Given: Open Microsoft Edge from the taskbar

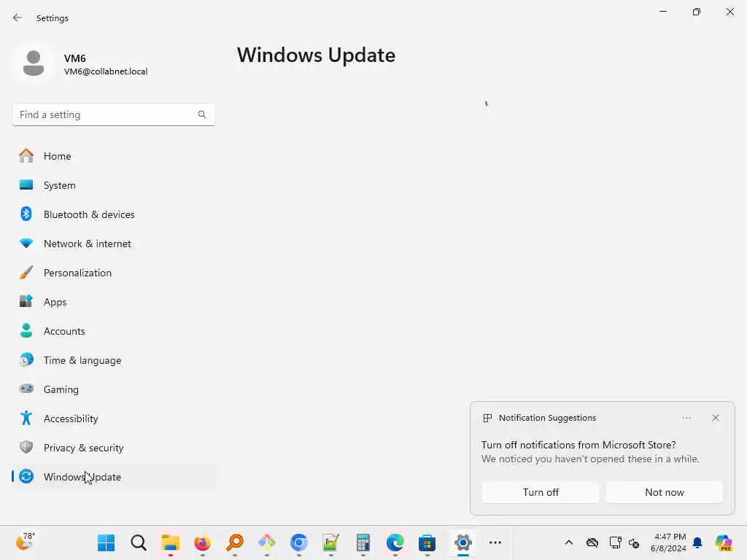Looking at the screenshot, I should [x=395, y=542].
